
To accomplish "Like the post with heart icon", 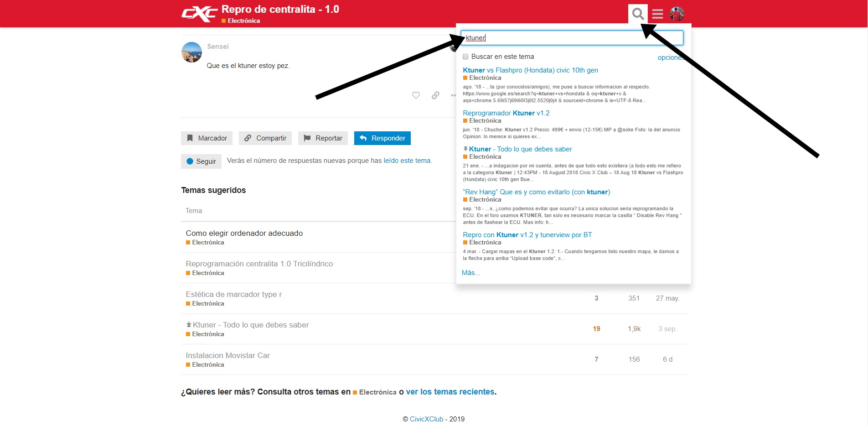I will coord(416,95).
